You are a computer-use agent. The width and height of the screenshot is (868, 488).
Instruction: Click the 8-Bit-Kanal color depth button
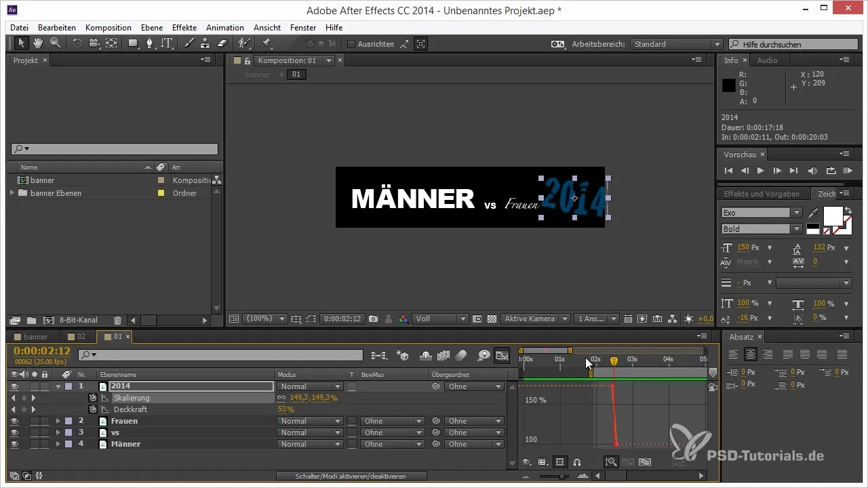[x=79, y=320]
